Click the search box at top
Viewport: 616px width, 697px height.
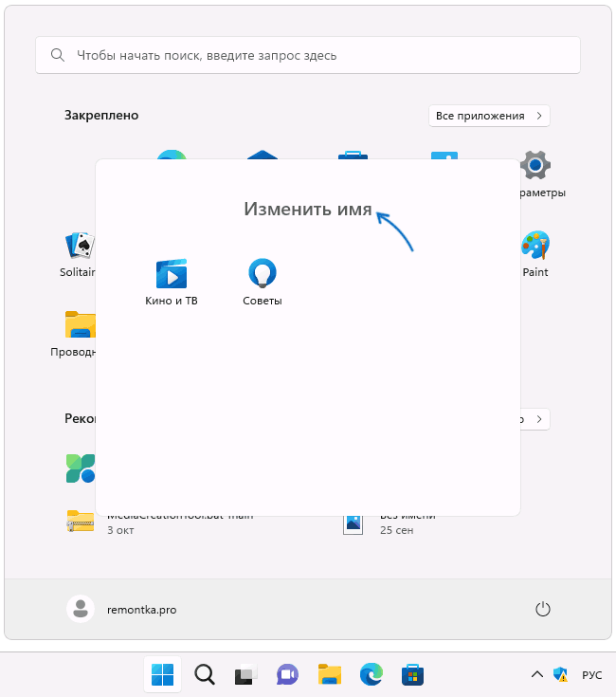pyautogui.click(x=308, y=56)
